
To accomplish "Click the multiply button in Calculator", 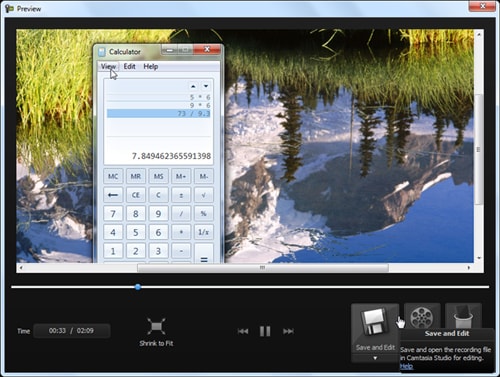I will tap(181, 232).
